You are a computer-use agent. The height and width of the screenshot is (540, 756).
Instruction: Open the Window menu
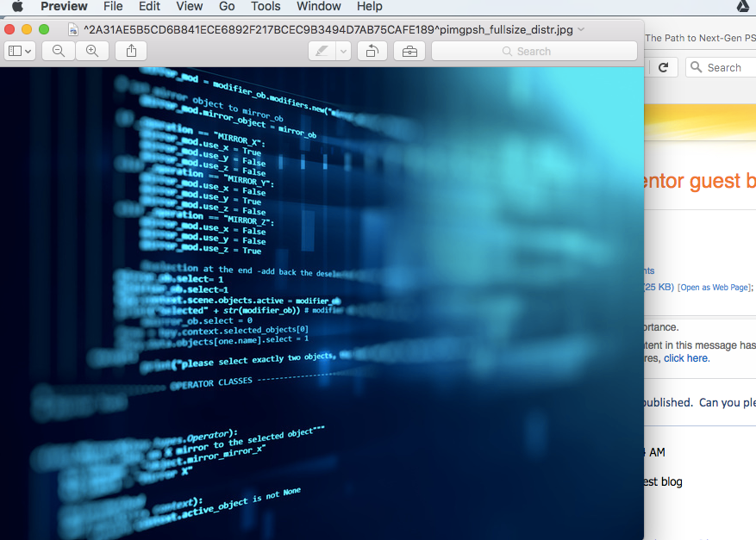(318, 6)
